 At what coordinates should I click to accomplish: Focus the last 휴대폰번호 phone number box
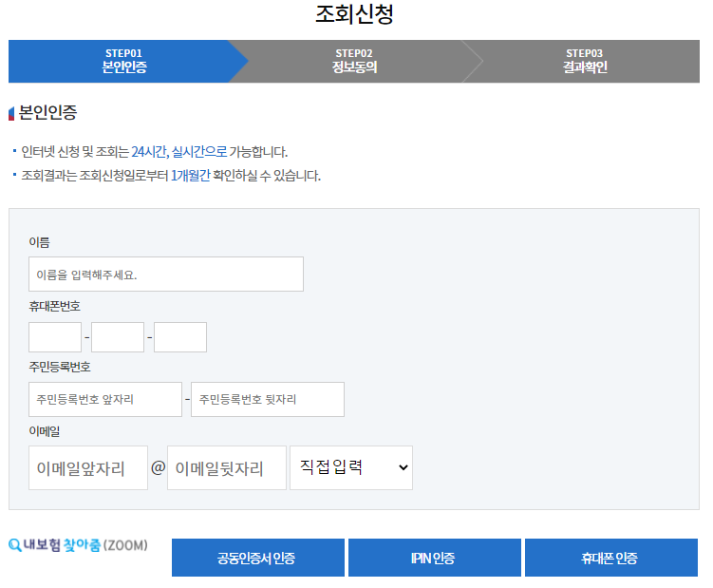[180, 337]
